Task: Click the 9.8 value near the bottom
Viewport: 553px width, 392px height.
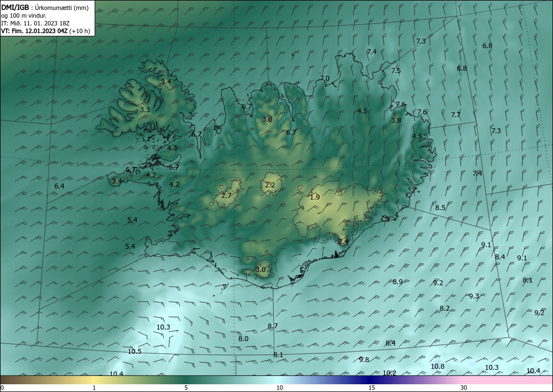Action: coord(364,359)
